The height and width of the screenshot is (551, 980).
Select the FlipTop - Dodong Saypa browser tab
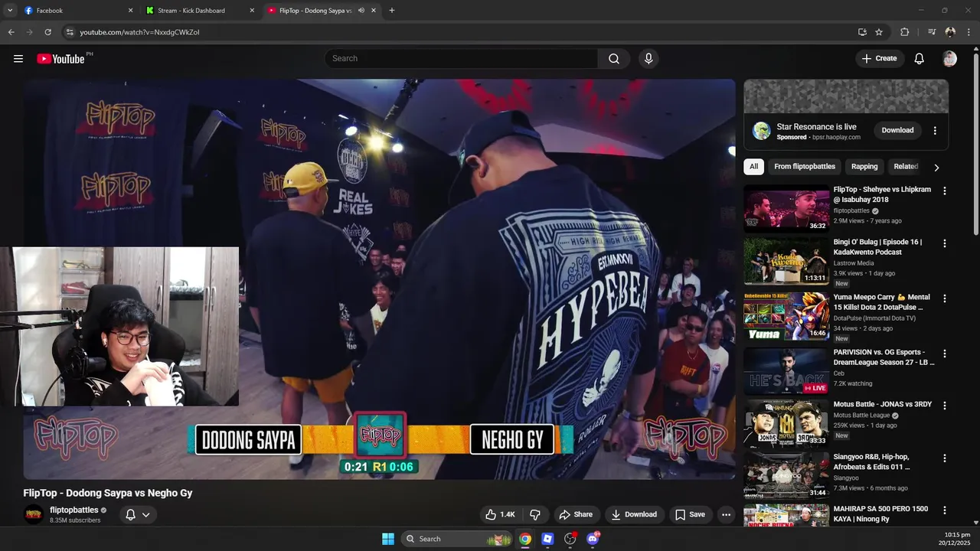pyautogui.click(x=322, y=11)
